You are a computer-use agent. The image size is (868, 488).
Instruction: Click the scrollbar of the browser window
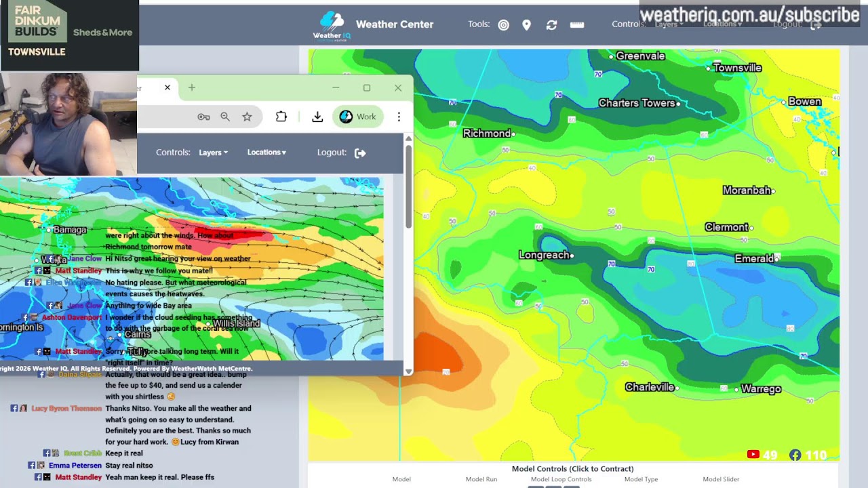click(x=408, y=186)
